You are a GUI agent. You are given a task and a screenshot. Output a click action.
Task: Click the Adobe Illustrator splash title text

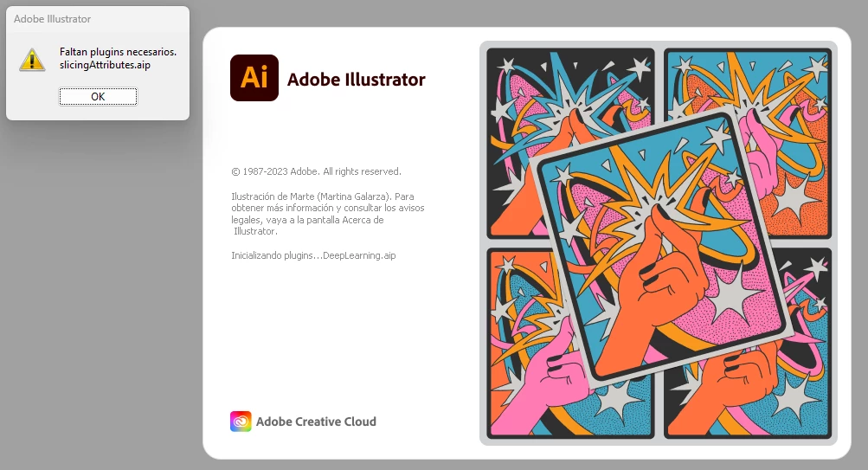(356, 79)
